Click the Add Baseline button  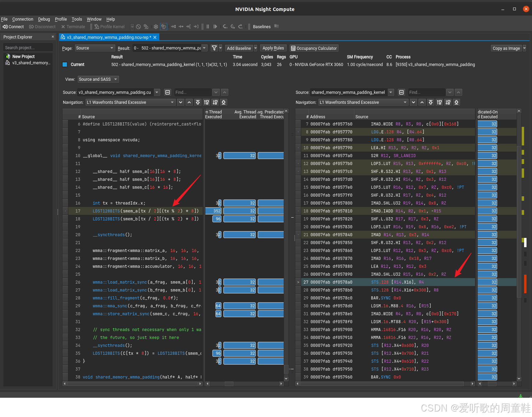[x=239, y=48]
